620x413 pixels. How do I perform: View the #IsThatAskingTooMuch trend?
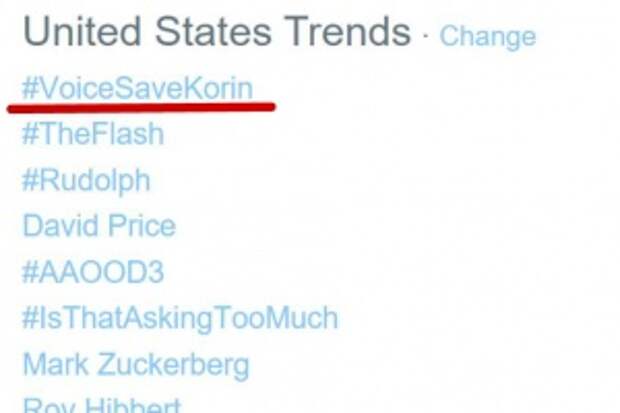click(x=180, y=318)
